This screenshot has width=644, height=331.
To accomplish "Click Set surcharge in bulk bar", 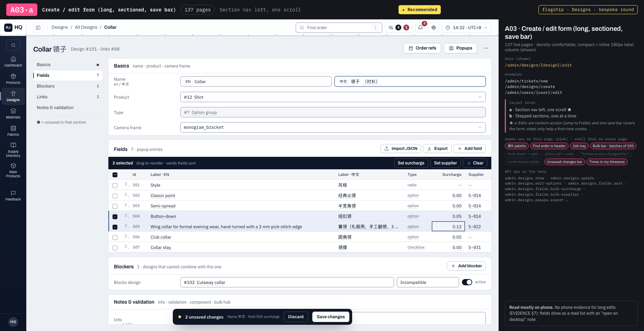I will 411,163.
